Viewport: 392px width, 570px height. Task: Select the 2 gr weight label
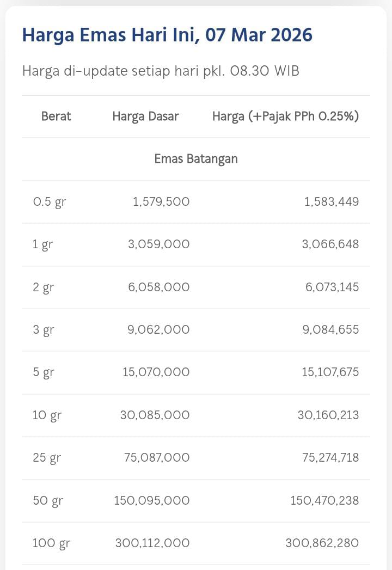[x=44, y=287]
